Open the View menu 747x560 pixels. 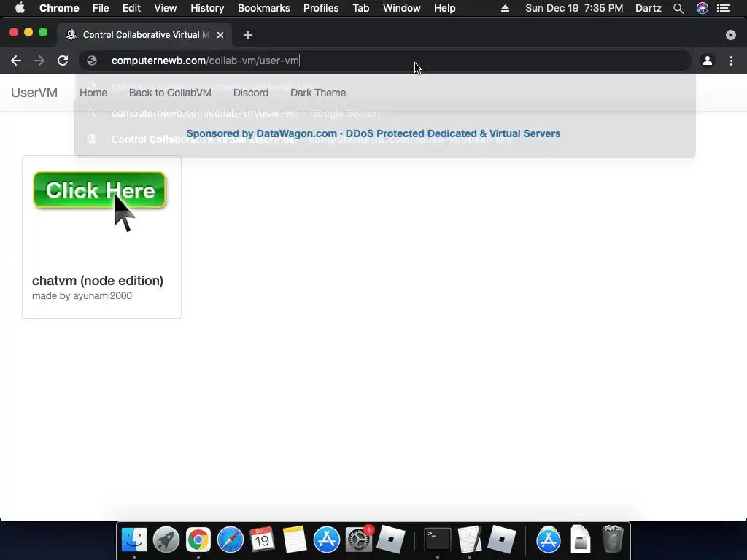[x=166, y=8]
